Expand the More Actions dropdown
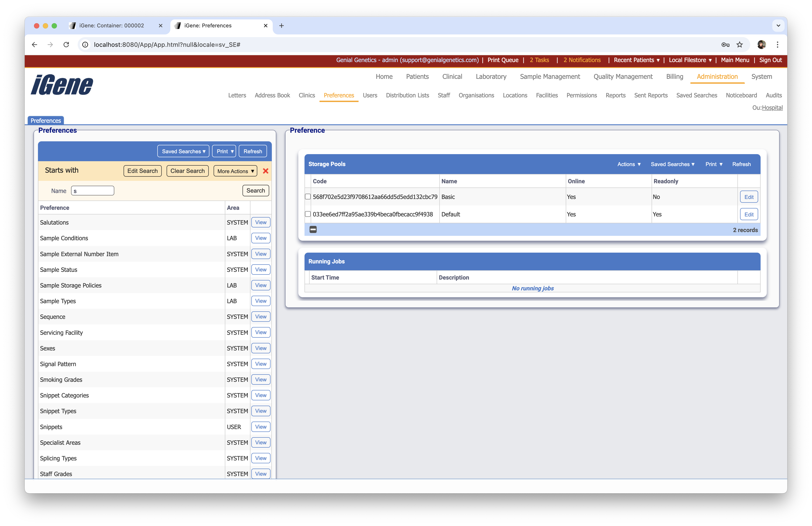Image resolution: width=812 pixels, height=526 pixels. [x=235, y=171]
